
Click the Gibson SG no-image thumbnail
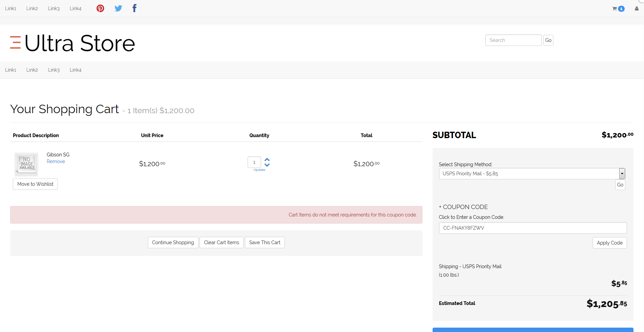[x=26, y=164]
